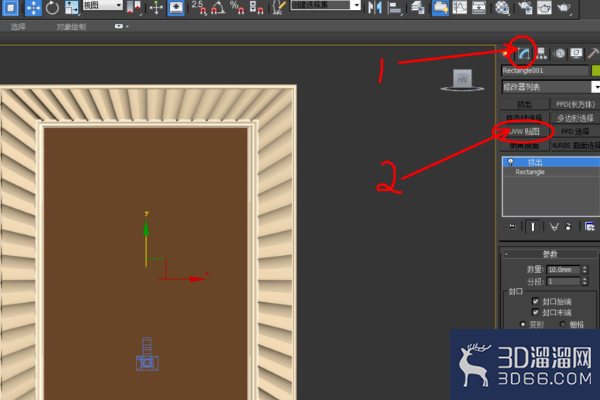Click the 数量 amount field 10.0mm
This screenshot has height=400, width=600.
pyautogui.click(x=563, y=269)
